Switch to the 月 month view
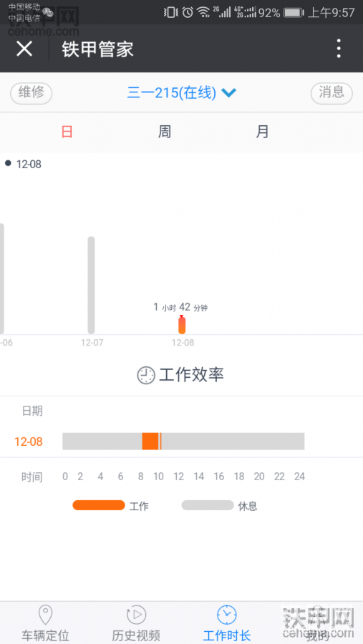 tap(262, 132)
